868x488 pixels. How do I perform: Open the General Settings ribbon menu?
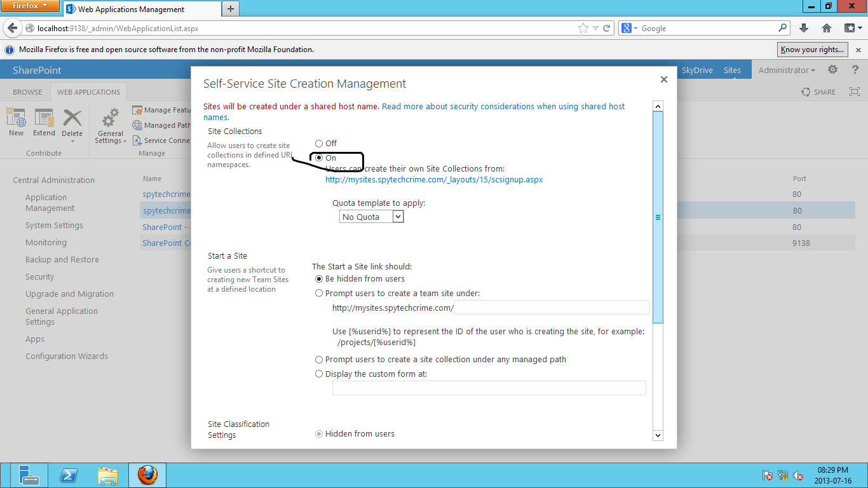click(x=111, y=126)
